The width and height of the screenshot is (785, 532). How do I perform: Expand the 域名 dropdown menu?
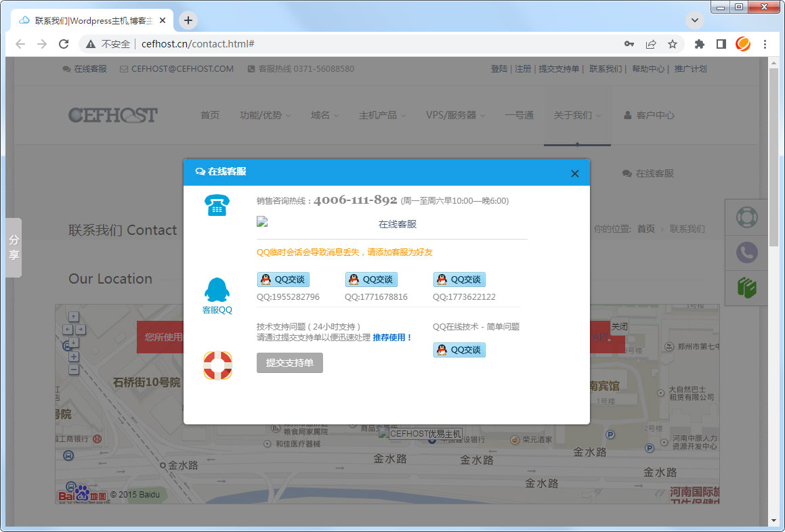(324, 115)
